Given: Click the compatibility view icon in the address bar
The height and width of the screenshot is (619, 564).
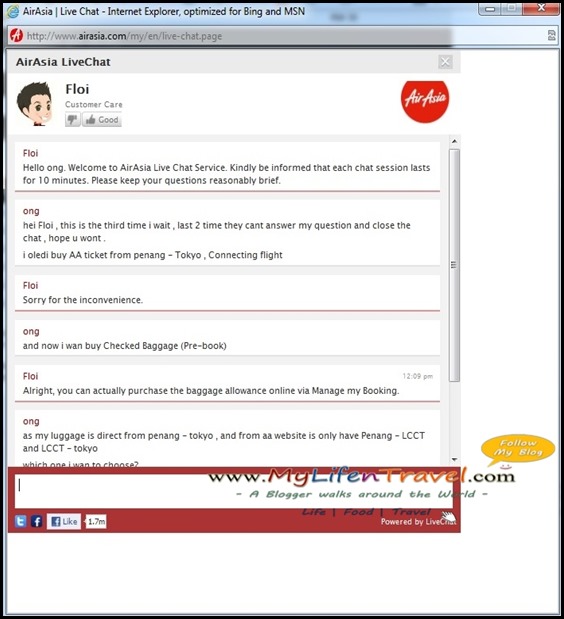Looking at the screenshot, I should 552,36.
